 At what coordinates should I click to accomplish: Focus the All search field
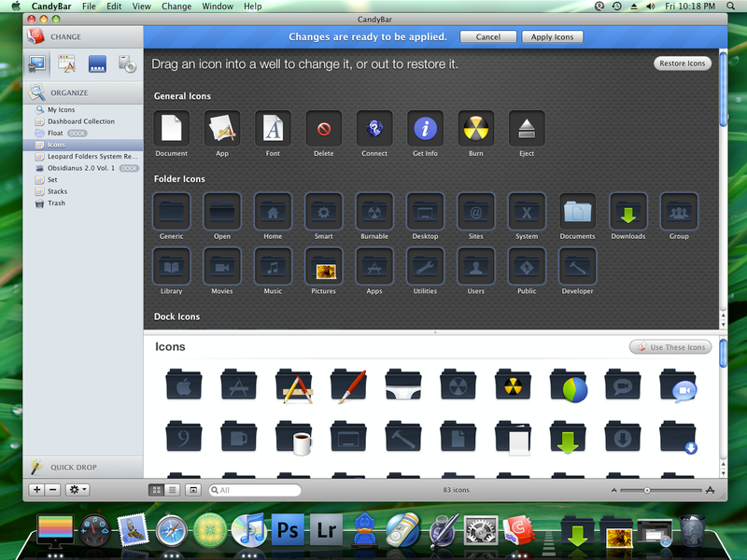pyautogui.click(x=255, y=490)
